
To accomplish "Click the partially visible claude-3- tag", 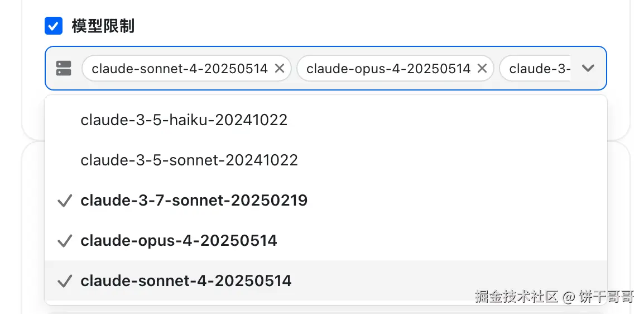I will click(x=539, y=69).
